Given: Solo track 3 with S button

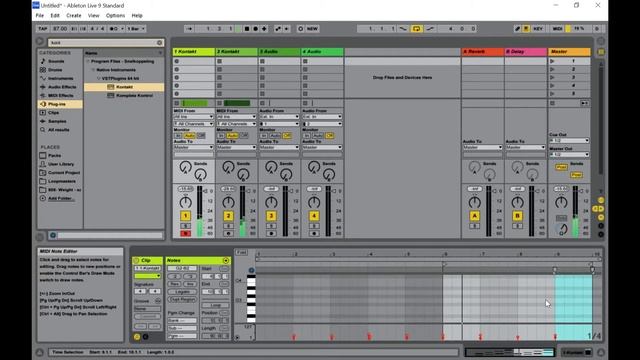Looking at the screenshot, I should coord(271,226).
